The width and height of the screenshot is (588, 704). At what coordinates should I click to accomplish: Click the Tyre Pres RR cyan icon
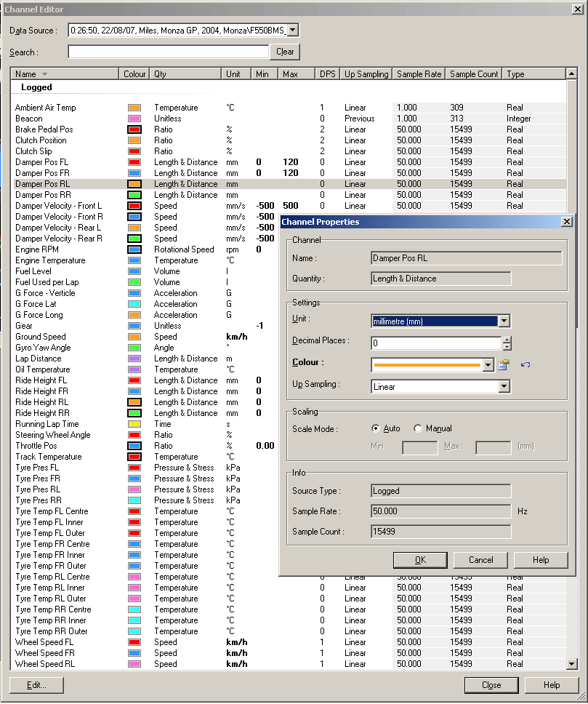tap(134, 500)
